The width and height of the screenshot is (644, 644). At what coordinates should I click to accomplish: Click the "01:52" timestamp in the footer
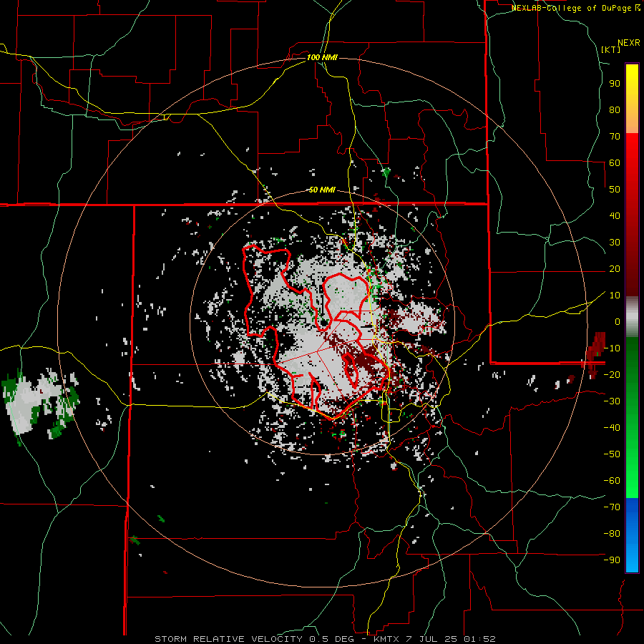(479, 639)
